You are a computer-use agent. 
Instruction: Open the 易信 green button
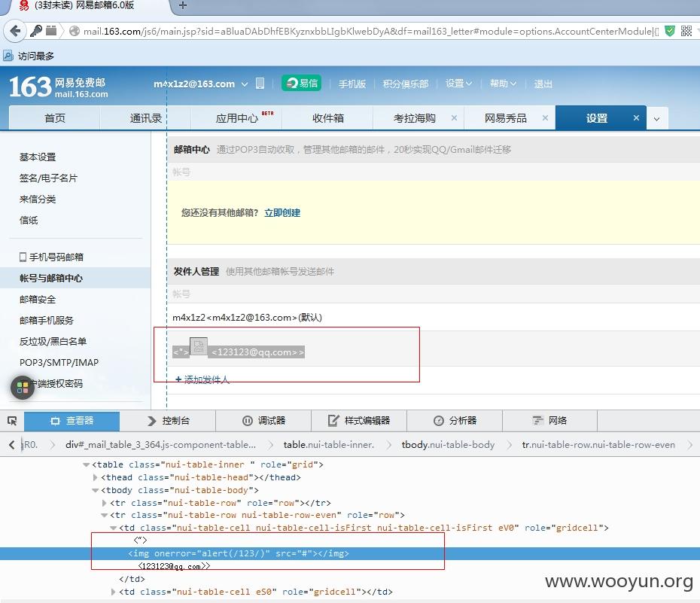[x=301, y=83]
